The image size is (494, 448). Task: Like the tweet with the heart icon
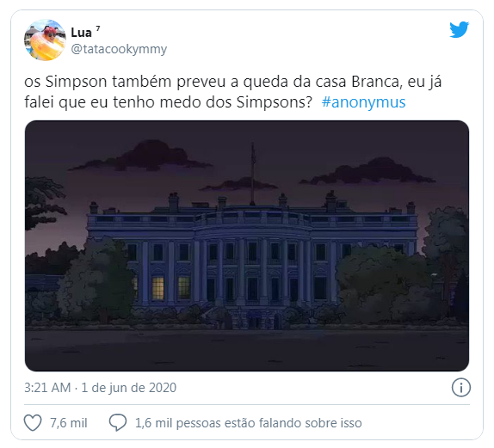(x=33, y=422)
